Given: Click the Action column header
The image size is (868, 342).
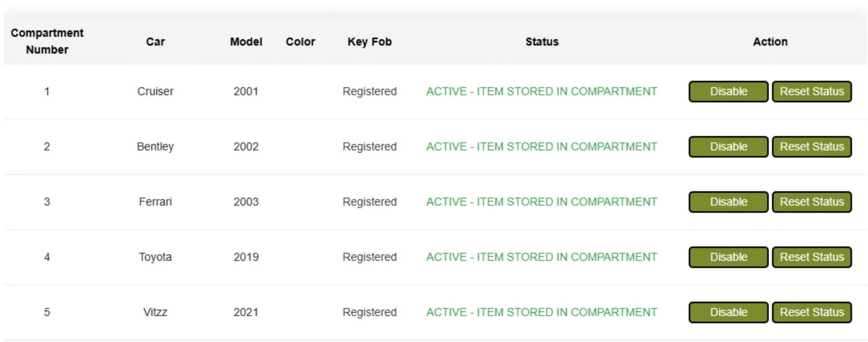Looking at the screenshot, I should tap(770, 42).
